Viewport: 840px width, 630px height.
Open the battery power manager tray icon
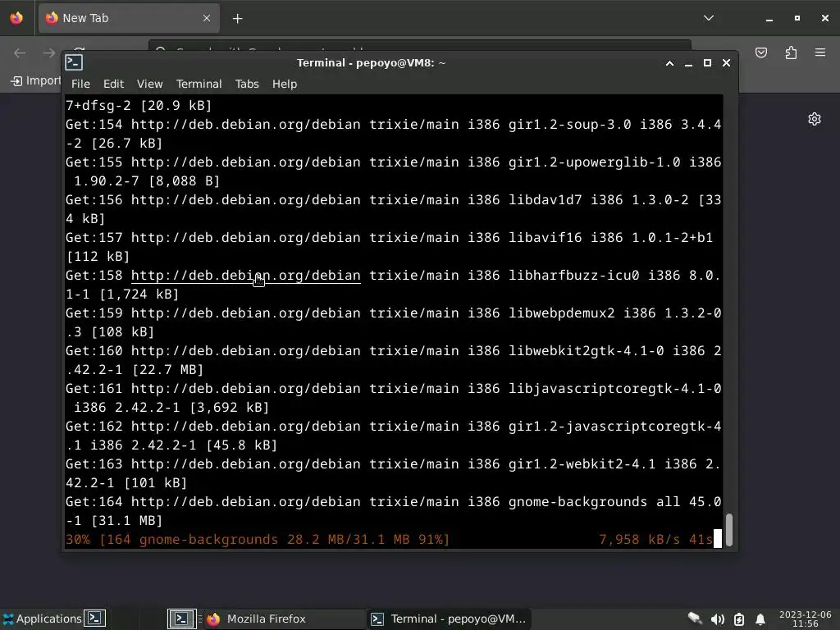tap(739, 619)
